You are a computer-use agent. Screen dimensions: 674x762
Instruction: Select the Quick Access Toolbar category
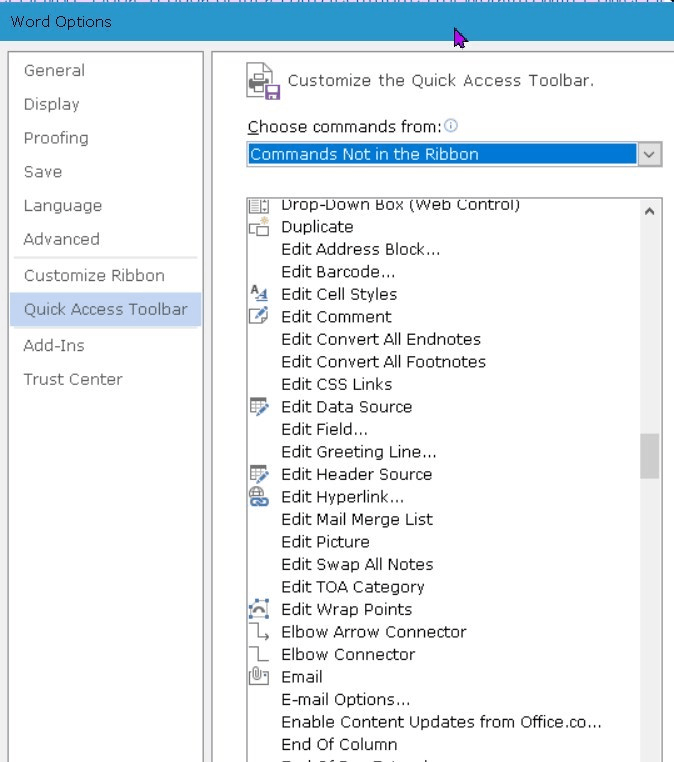pyautogui.click(x=105, y=309)
